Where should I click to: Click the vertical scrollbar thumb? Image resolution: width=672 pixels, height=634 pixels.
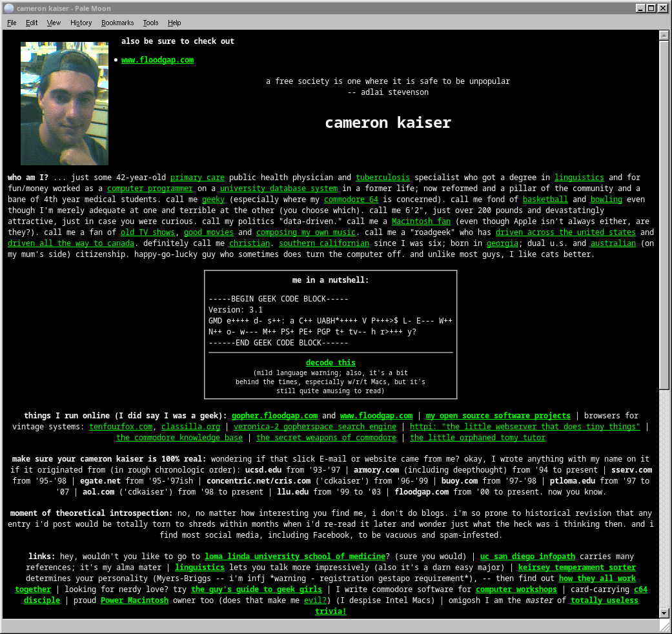(664, 213)
